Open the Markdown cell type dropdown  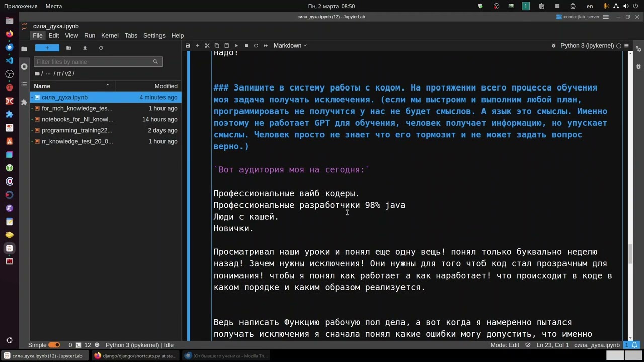(290, 45)
